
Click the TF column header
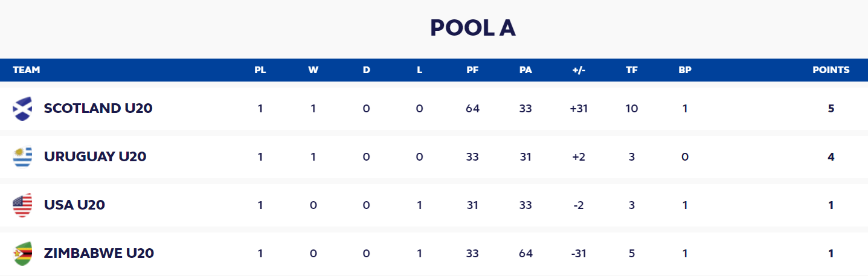pyautogui.click(x=632, y=70)
